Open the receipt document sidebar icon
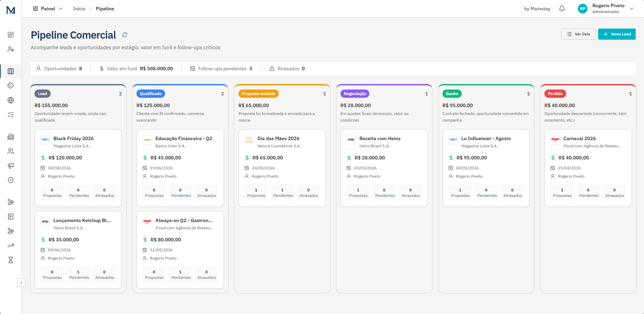This screenshot has height=314, width=644. tap(11, 217)
